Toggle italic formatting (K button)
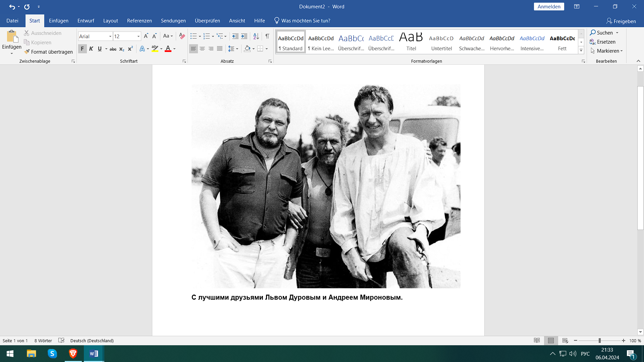The height and width of the screenshot is (362, 644). click(x=91, y=49)
